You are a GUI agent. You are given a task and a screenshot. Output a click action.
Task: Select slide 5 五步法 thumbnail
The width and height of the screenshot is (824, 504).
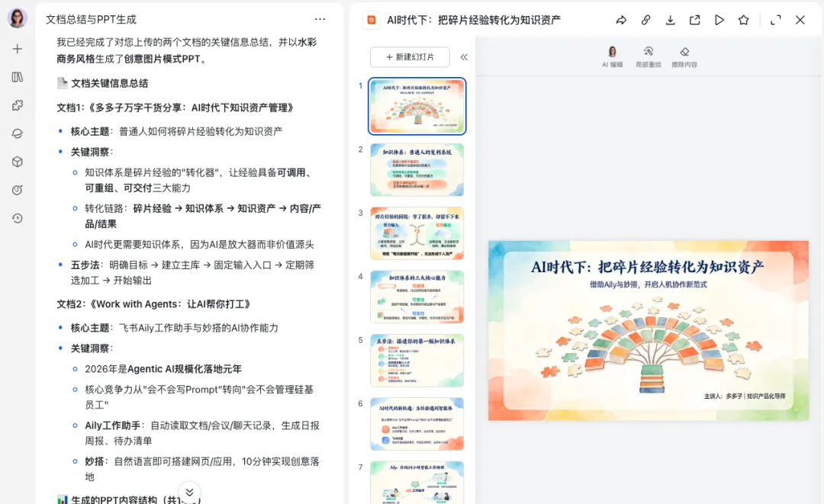417,361
